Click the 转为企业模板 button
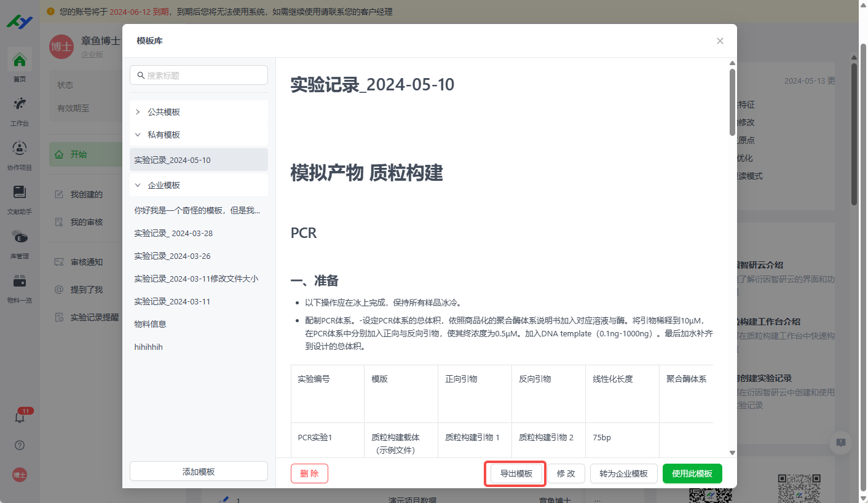Viewport: 868px width, 503px height. [623, 473]
